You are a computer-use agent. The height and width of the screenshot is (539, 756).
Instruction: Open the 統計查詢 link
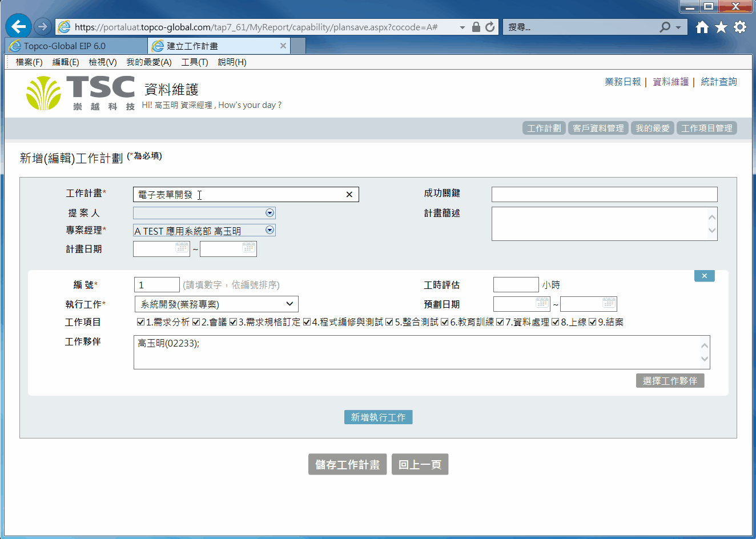pyautogui.click(x=718, y=82)
